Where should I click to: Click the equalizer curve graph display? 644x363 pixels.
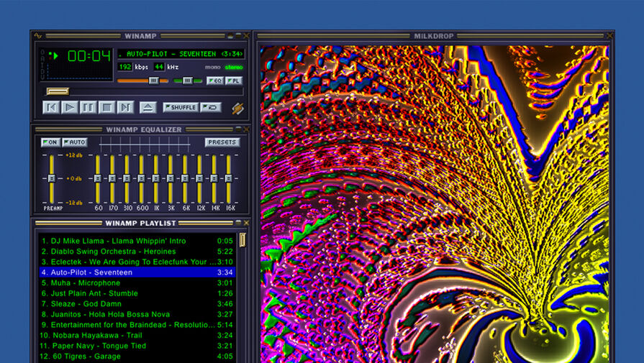tap(145, 144)
